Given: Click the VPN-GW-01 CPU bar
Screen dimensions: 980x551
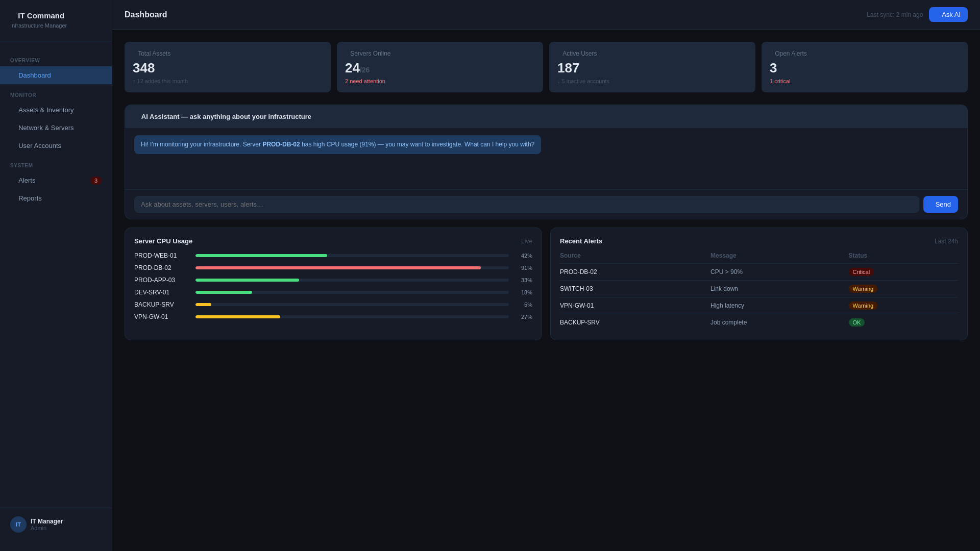Looking at the screenshot, I should pyautogui.click(x=352, y=317).
